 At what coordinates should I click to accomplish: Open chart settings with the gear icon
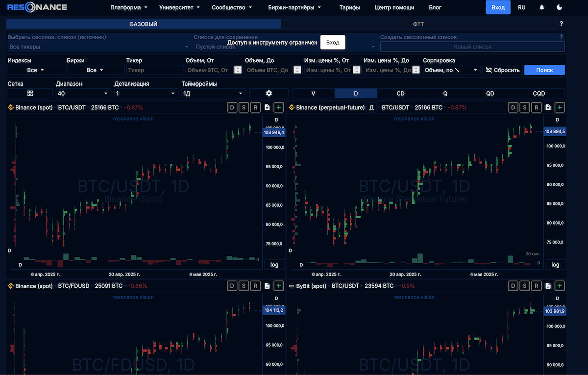(269, 93)
